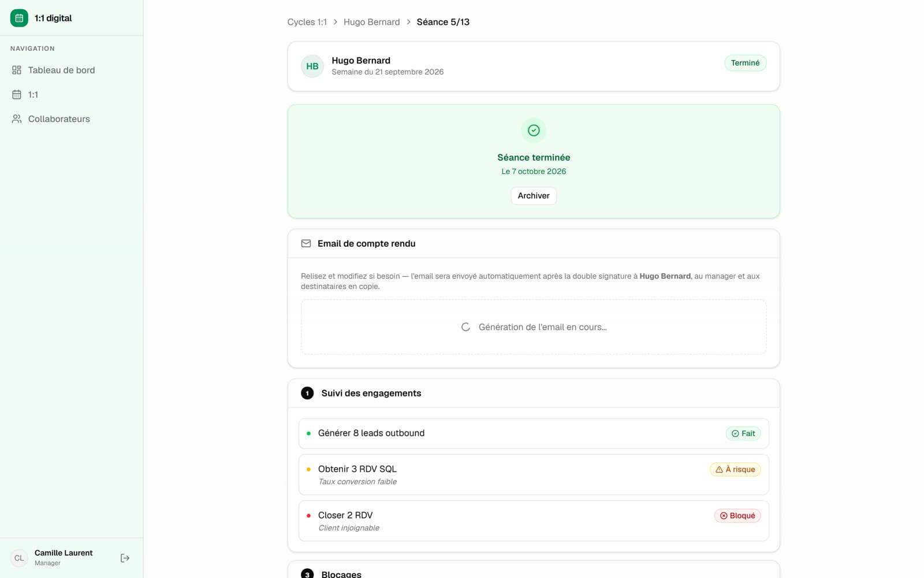Click the email generation placeholder box
This screenshot has height=578, width=924.
(x=534, y=327)
